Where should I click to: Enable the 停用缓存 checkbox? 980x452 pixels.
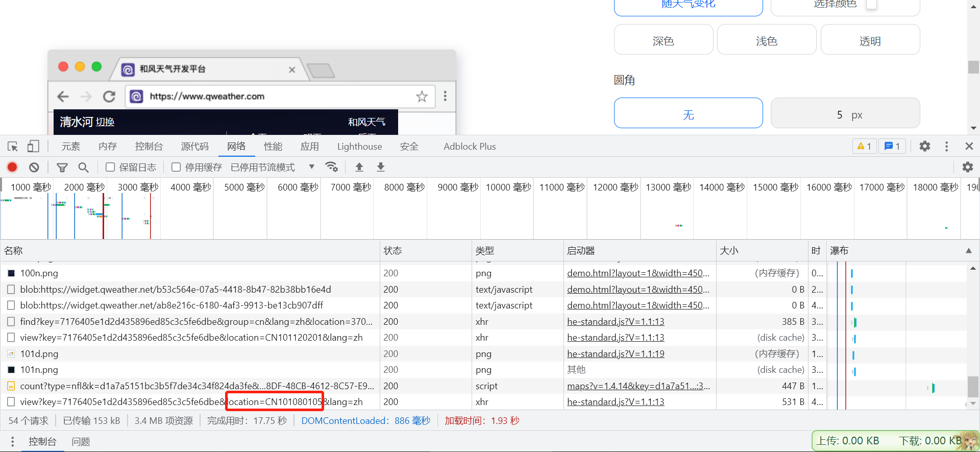(176, 167)
